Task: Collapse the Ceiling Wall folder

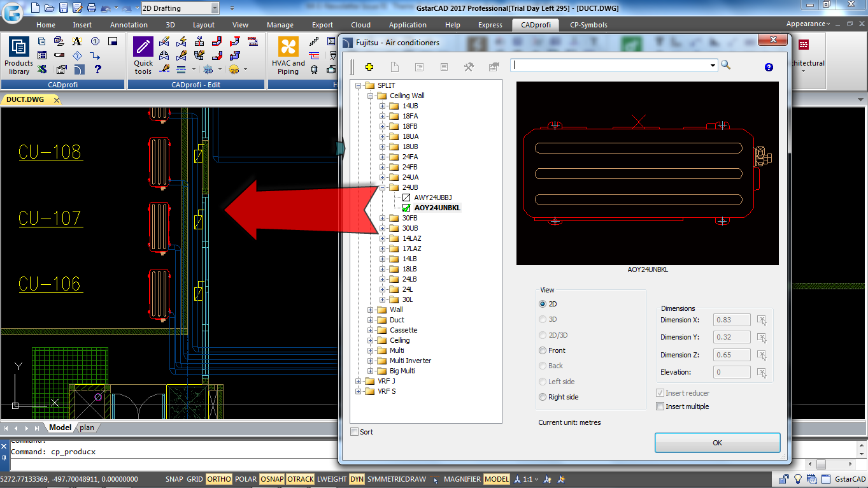Action: click(x=371, y=96)
